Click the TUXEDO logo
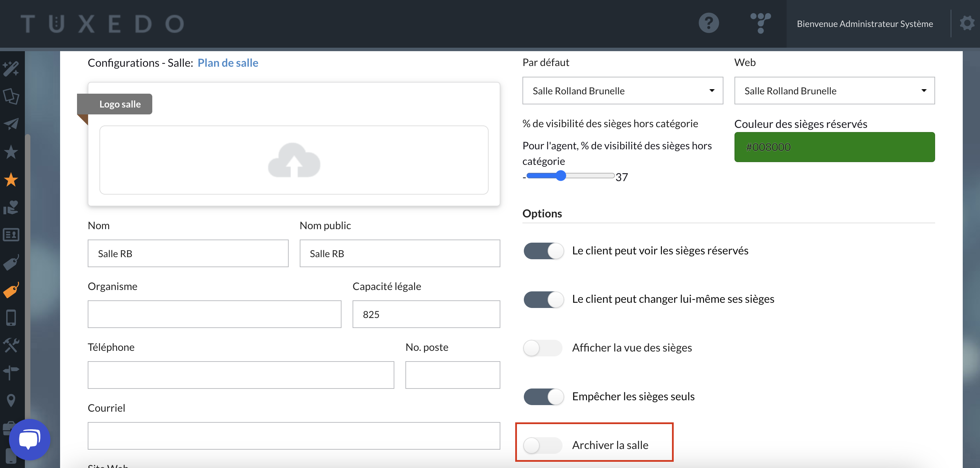The image size is (980, 468). coord(102,24)
